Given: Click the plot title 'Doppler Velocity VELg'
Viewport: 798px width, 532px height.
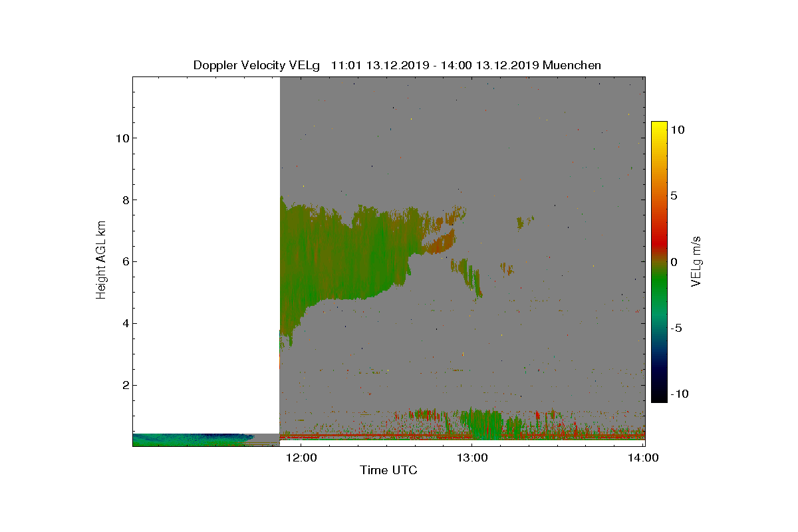Looking at the screenshot, I should tap(257, 65).
